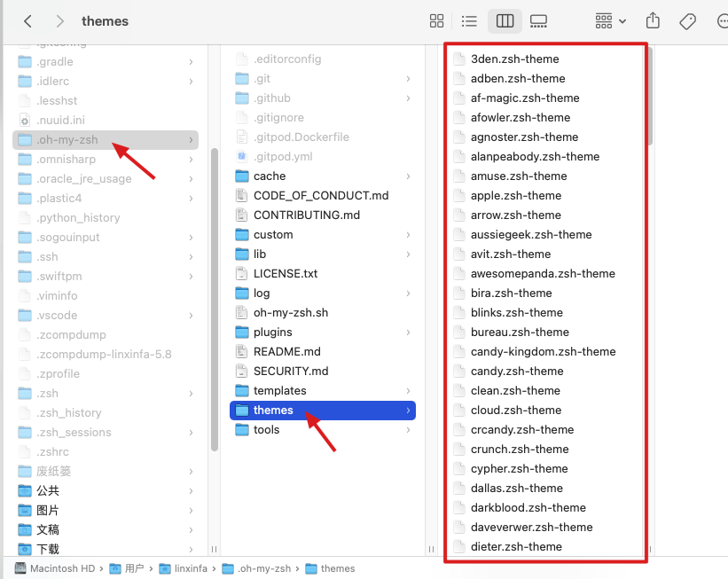Expand the plugins folder chevron

pos(408,332)
